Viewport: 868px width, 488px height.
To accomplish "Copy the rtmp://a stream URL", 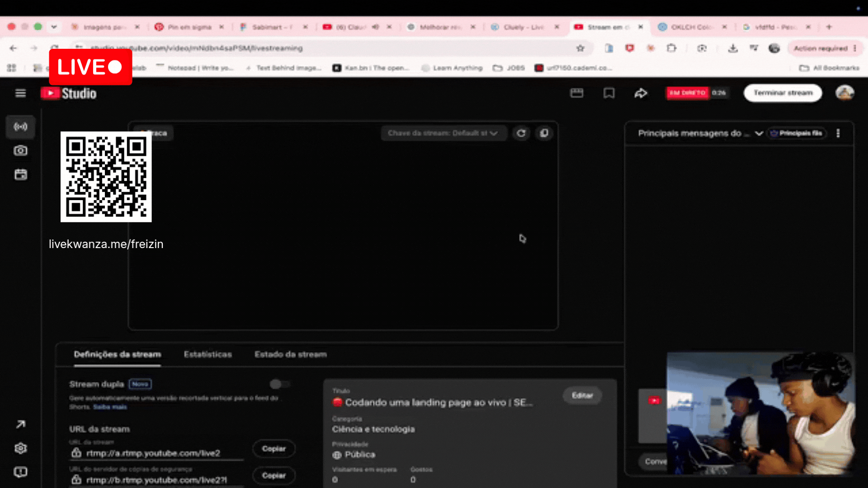I will (274, 449).
